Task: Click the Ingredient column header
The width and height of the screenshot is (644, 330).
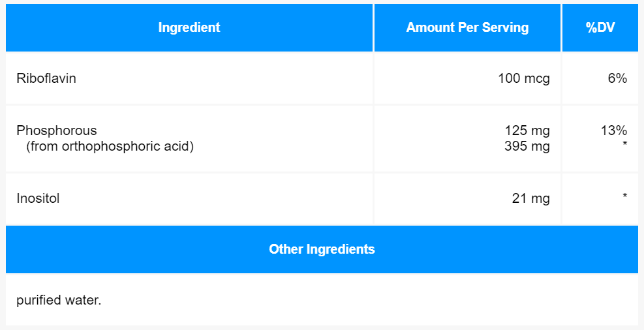Action: [189, 27]
